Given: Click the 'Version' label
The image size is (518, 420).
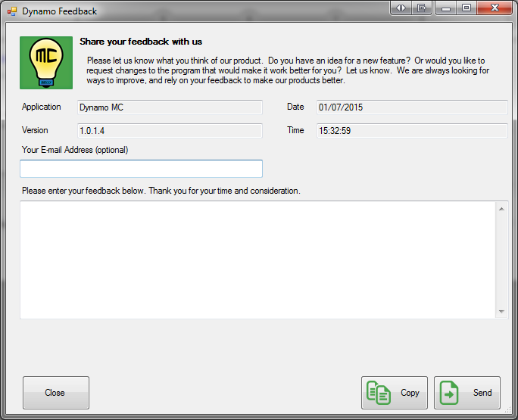Looking at the screenshot, I should tap(35, 130).
